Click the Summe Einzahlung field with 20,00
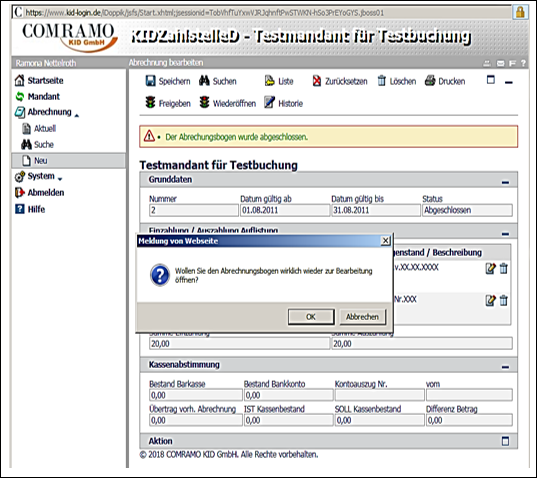 tap(239, 343)
